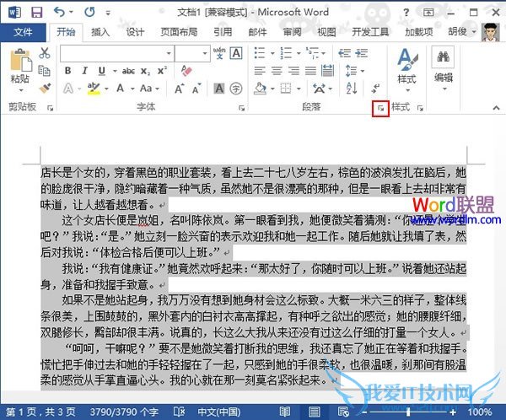This screenshot has height=420, width=506.
Task: Switch to the 插入 tab
Action: click(x=100, y=32)
